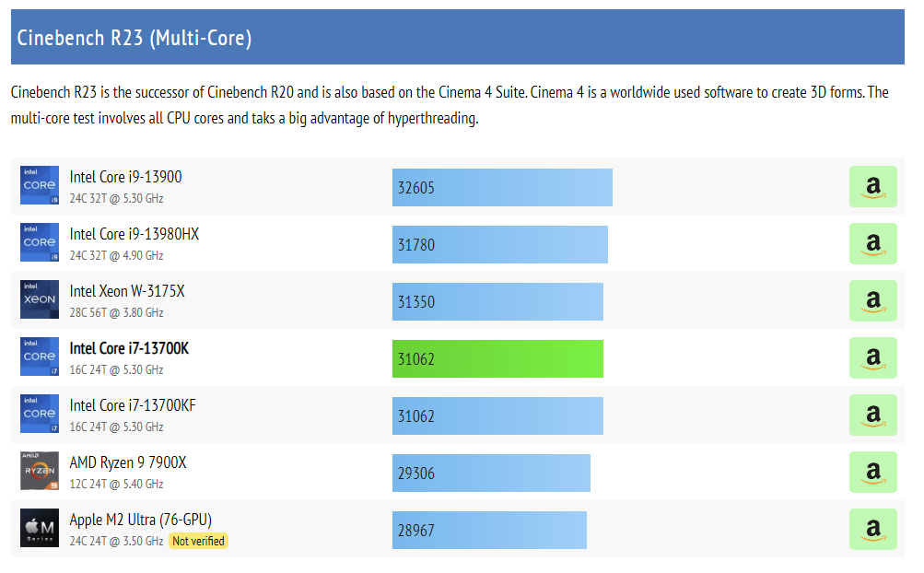924x573 pixels.
Task: Open the AMD Ryzen 9 7900X page
Action: tap(127, 462)
